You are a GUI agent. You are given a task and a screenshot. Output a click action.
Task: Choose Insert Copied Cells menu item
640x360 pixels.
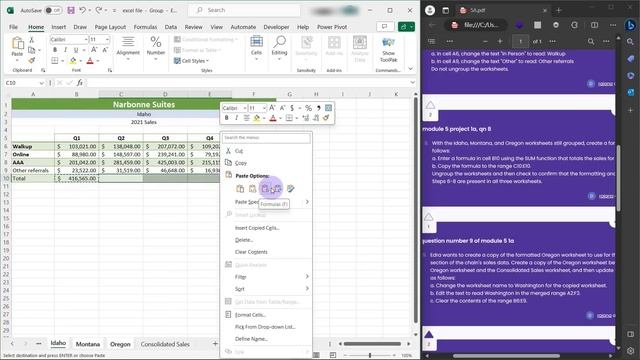tap(257, 228)
